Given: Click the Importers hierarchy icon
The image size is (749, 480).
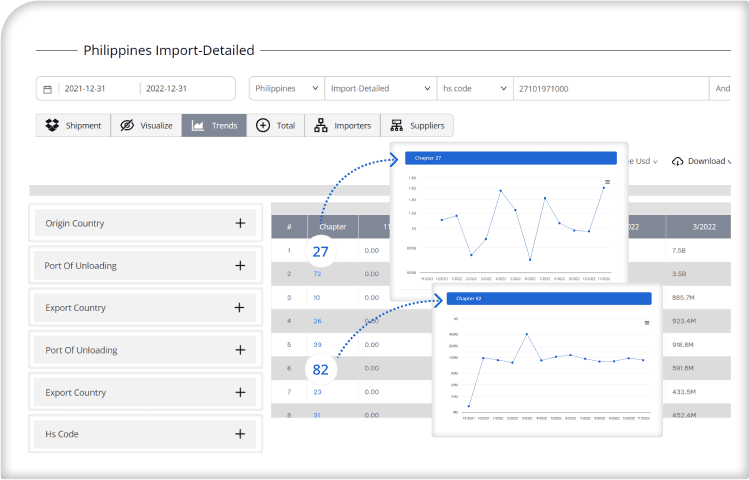Looking at the screenshot, I should (321, 126).
